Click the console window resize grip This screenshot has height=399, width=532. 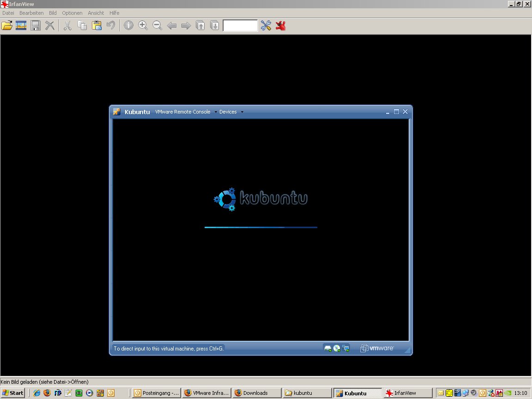[407, 351]
